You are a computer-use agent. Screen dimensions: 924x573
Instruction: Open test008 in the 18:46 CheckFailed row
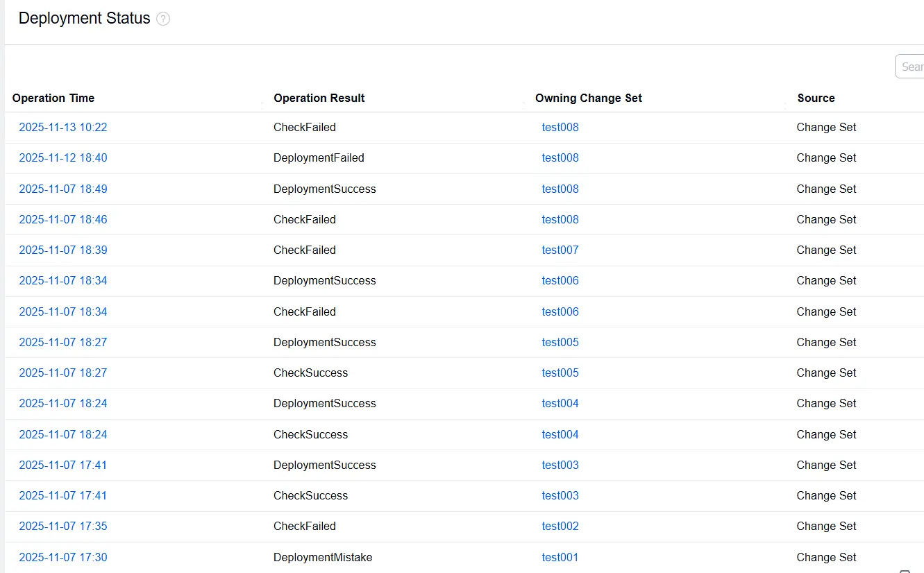pyautogui.click(x=560, y=219)
